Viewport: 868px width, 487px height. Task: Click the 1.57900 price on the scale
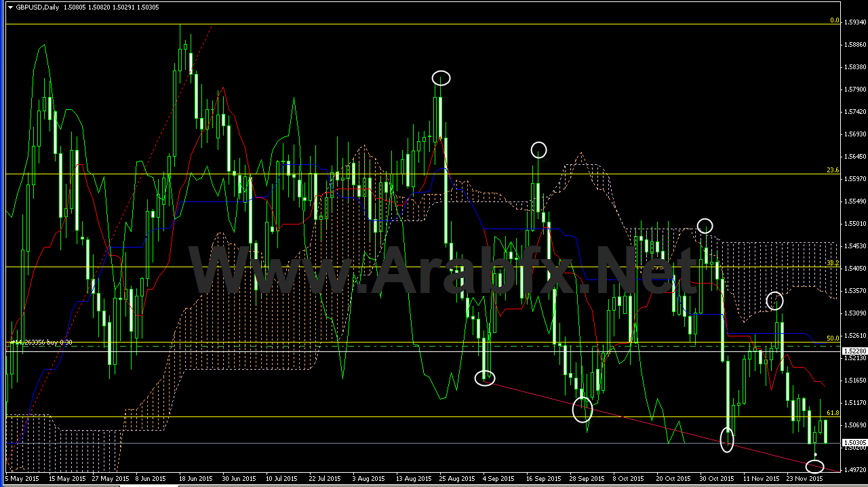point(854,90)
